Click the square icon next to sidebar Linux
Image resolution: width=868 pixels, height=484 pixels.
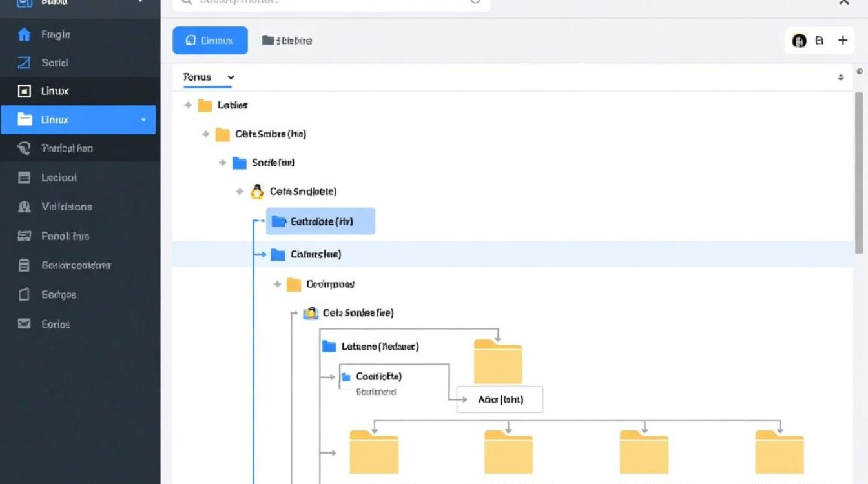tap(24, 91)
